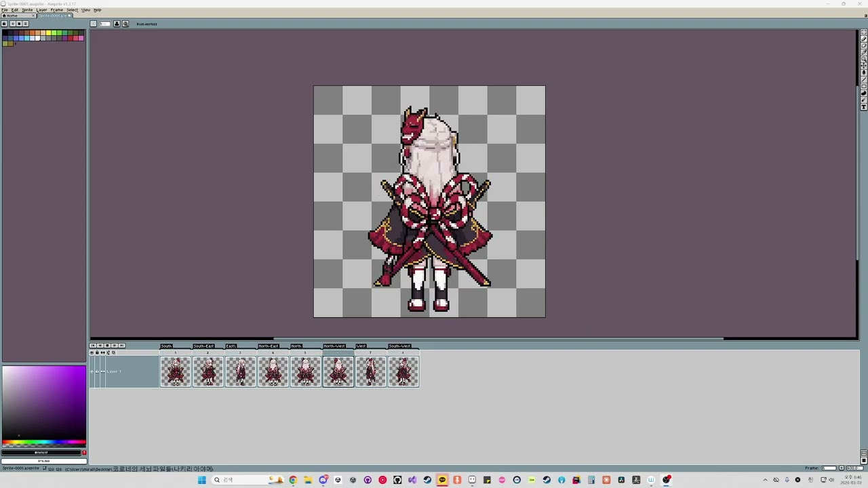Toggle the lock on Layer 1
868x488 pixels.
tap(97, 371)
